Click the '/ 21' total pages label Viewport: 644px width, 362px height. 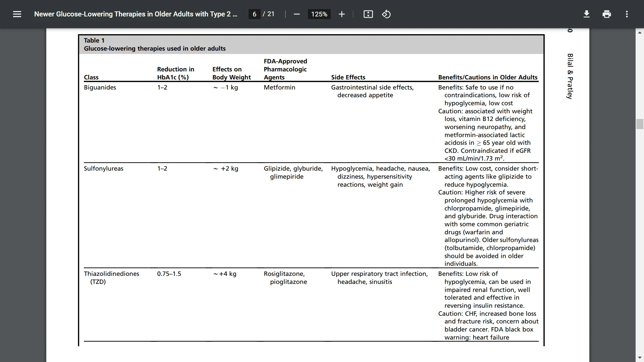269,14
